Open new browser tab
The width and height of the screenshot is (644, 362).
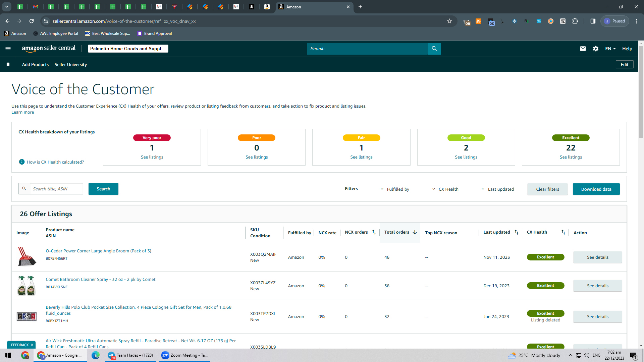pyautogui.click(x=360, y=7)
